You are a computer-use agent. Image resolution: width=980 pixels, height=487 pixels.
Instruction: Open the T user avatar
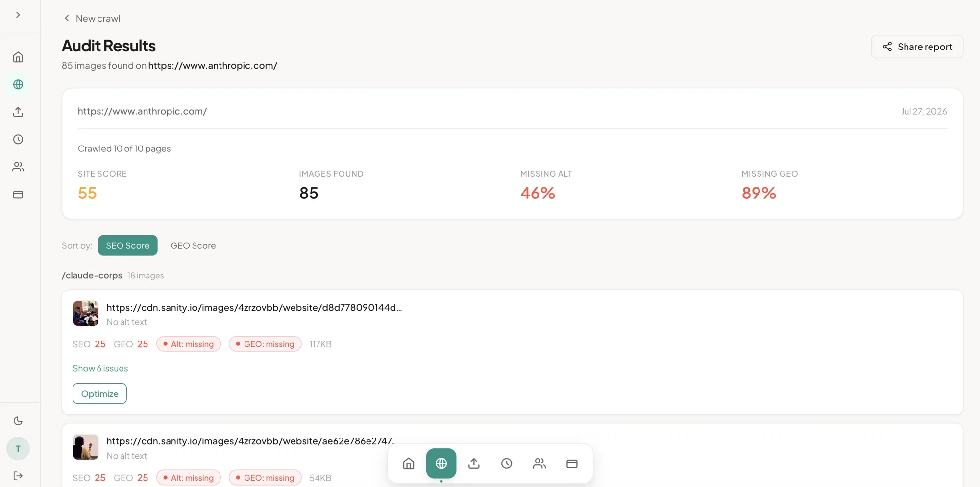(x=18, y=449)
